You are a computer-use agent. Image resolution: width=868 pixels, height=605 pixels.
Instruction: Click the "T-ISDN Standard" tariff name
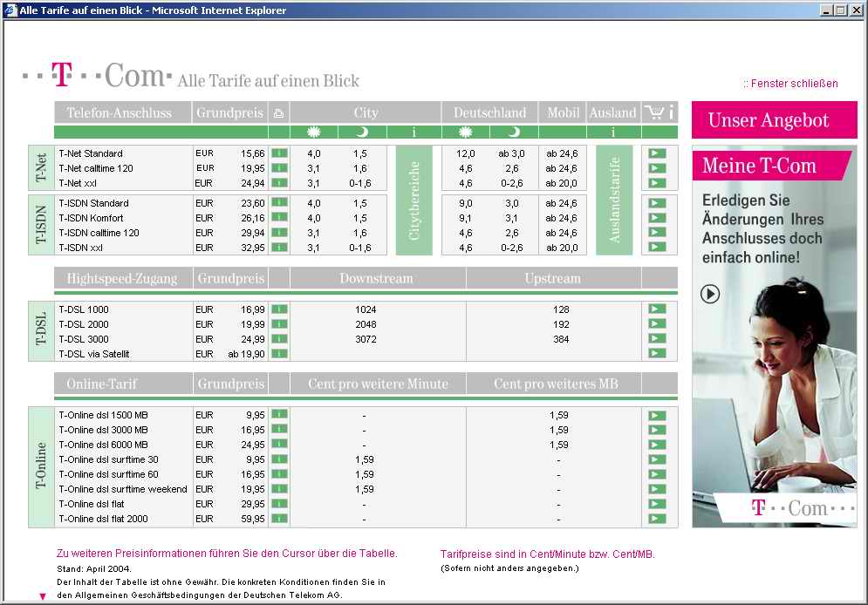[93, 203]
